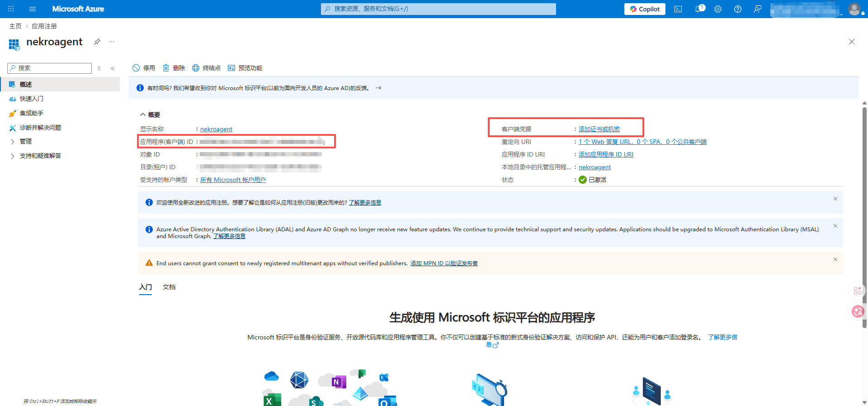Open the nekroagent display name link
The width and height of the screenshot is (868, 406).
(216, 129)
